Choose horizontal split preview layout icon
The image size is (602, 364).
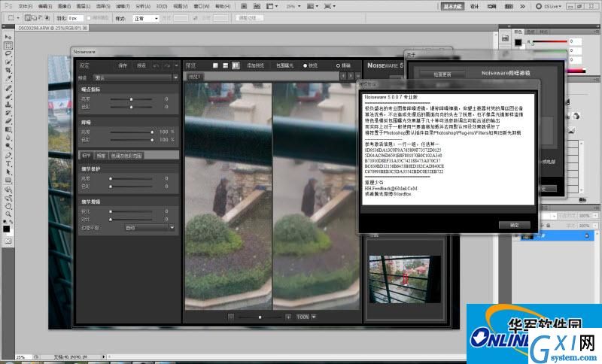click(x=226, y=65)
